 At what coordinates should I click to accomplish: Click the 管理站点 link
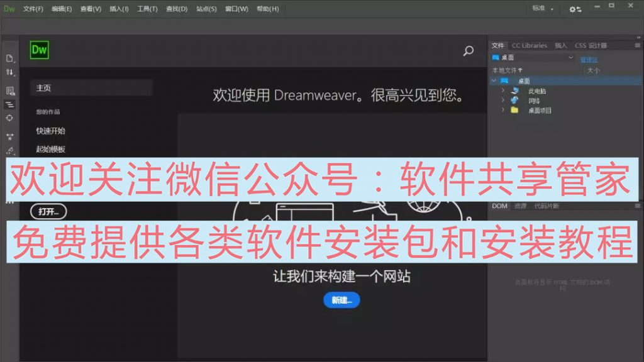[x=589, y=60]
